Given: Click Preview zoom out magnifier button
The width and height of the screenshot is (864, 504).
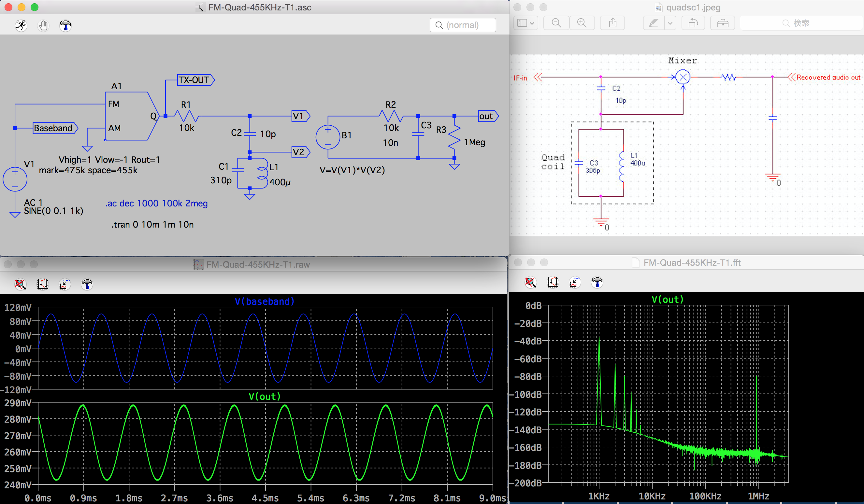Looking at the screenshot, I should pyautogui.click(x=556, y=23).
